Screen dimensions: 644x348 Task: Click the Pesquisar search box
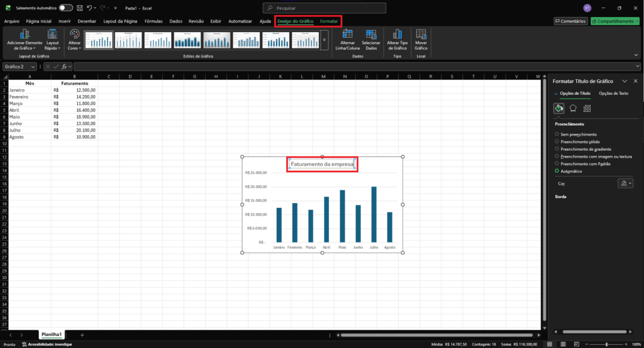325,8
